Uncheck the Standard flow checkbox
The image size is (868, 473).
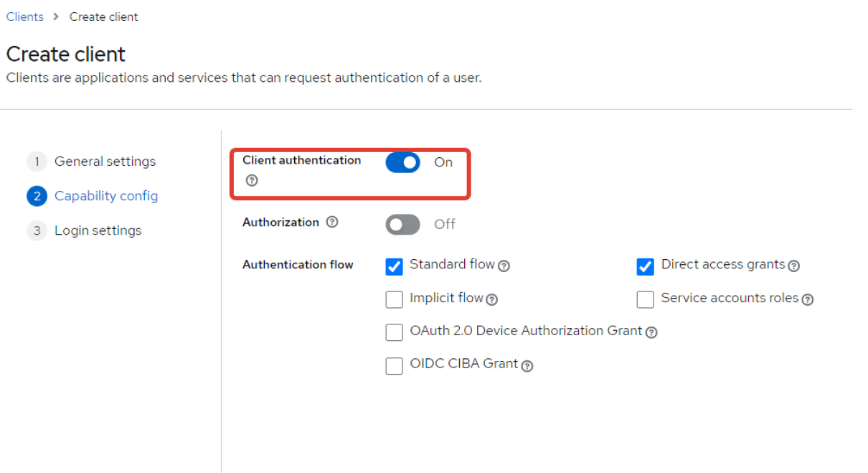tap(394, 267)
